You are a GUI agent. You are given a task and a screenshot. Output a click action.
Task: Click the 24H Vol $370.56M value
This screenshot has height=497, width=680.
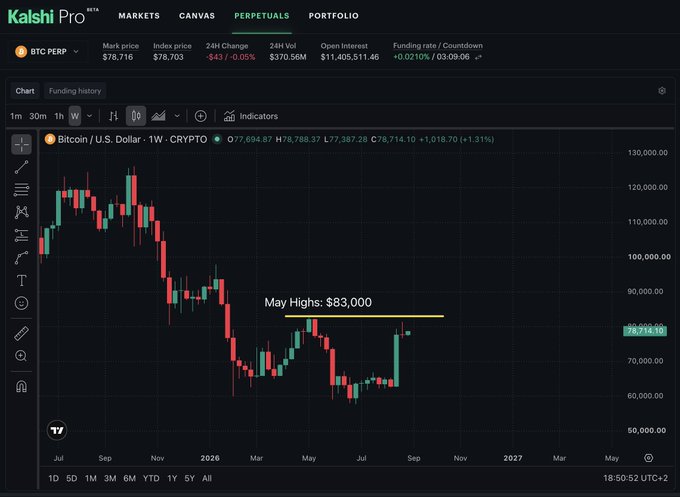(x=288, y=57)
